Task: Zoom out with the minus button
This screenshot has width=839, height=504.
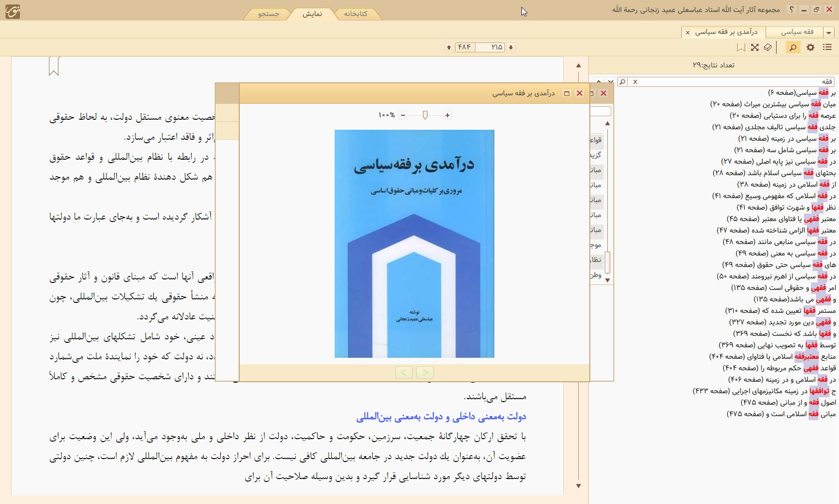Action: tap(403, 115)
